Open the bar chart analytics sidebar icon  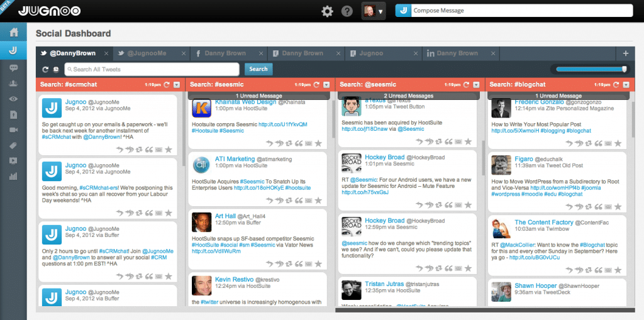[x=13, y=175]
